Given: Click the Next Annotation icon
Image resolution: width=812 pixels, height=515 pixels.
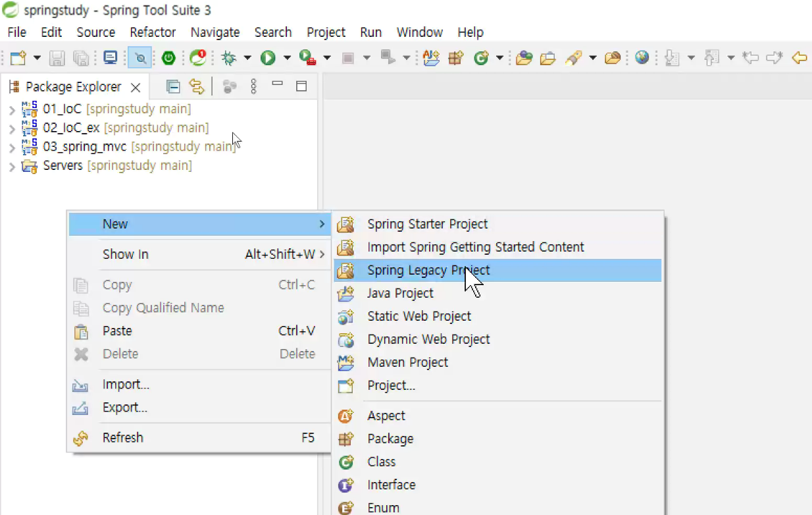Looking at the screenshot, I should click(x=672, y=58).
